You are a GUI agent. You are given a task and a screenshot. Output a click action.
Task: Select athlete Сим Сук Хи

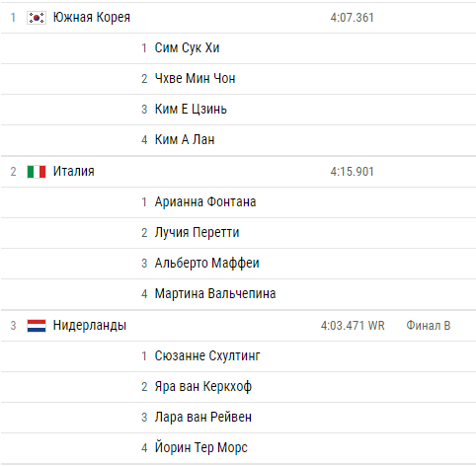(187, 48)
